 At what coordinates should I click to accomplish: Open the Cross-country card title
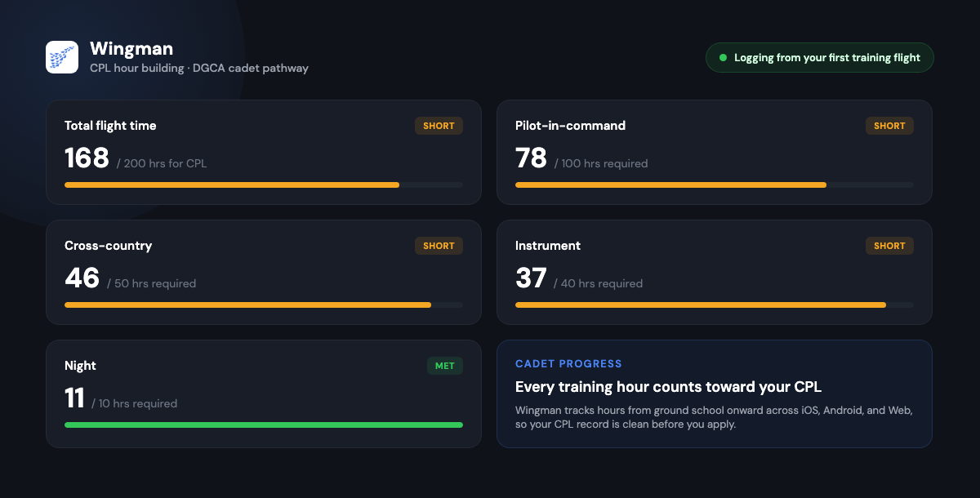[108, 246]
